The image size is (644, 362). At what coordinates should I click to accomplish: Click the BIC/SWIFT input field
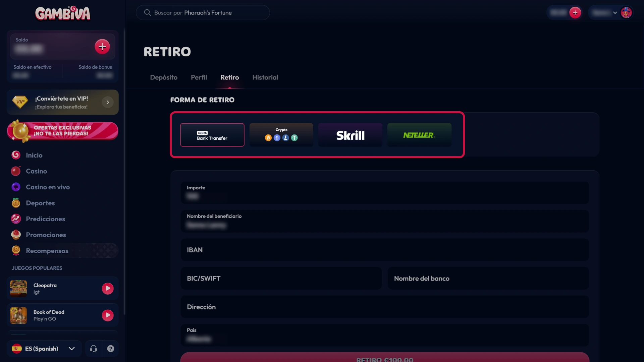point(281,278)
